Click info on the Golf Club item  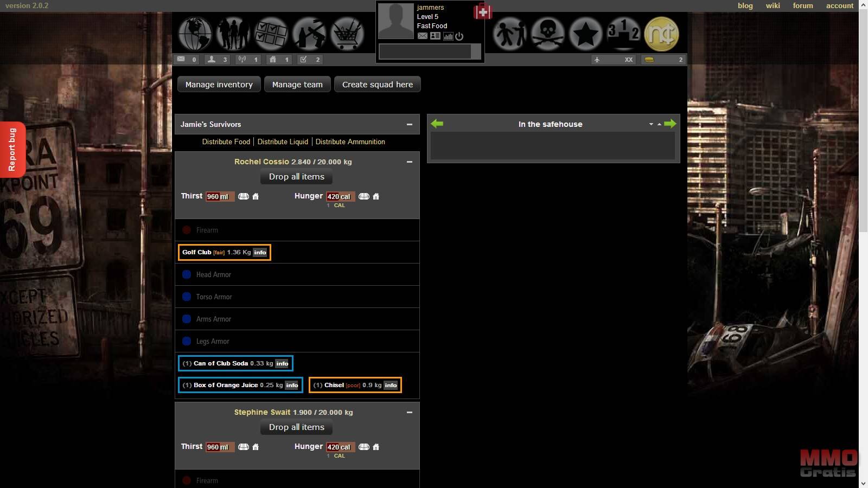tap(260, 253)
